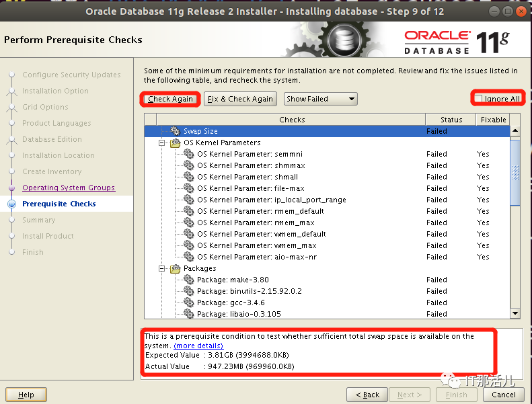Select the OS Kernel Parameters group label
Screen dimensions: 532x404
pos(222,143)
